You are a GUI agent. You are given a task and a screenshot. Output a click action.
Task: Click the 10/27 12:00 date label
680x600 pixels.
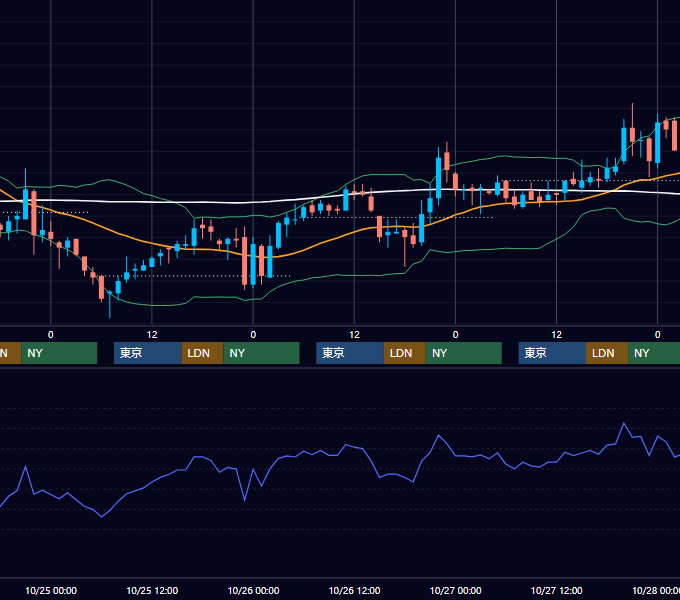tap(556, 590)
